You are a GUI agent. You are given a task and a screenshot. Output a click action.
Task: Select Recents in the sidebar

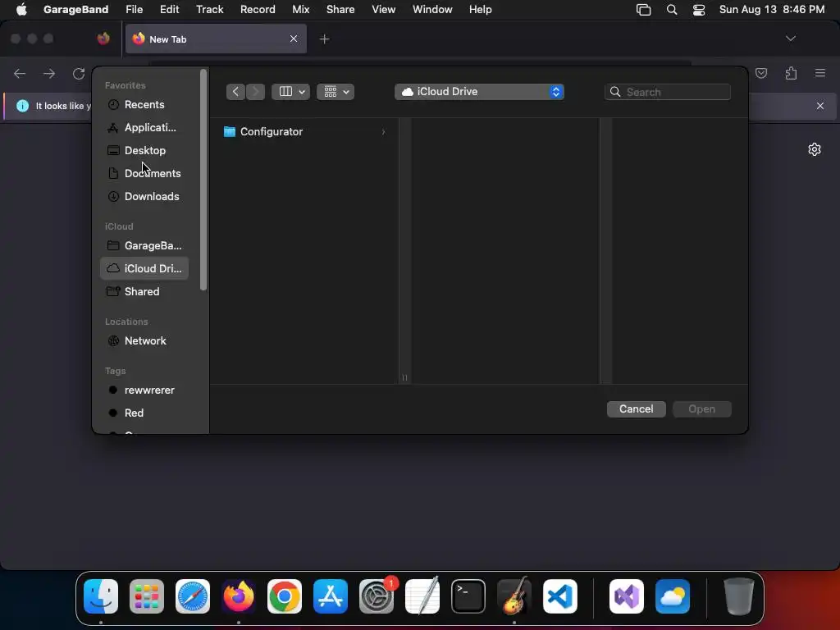click(x=144, y=104)
